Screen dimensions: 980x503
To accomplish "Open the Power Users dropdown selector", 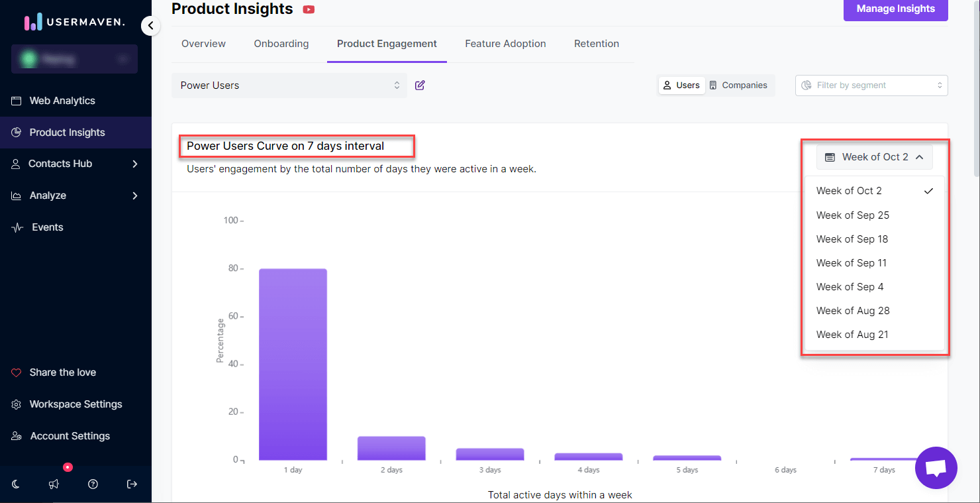I will 289,85.
